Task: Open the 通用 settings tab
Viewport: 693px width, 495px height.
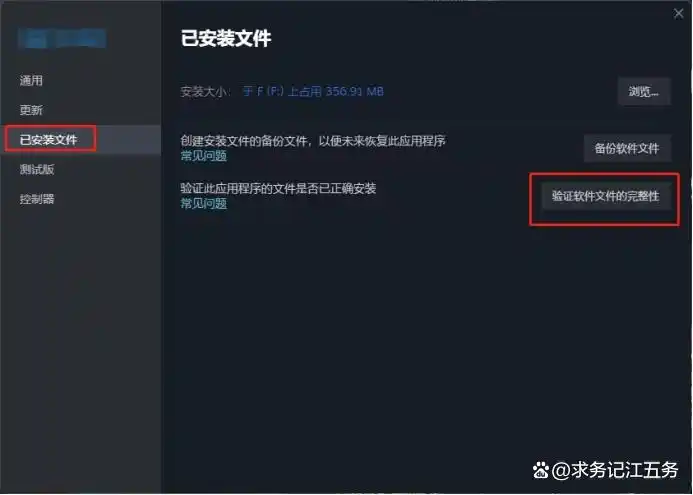Action: [31, 80]
